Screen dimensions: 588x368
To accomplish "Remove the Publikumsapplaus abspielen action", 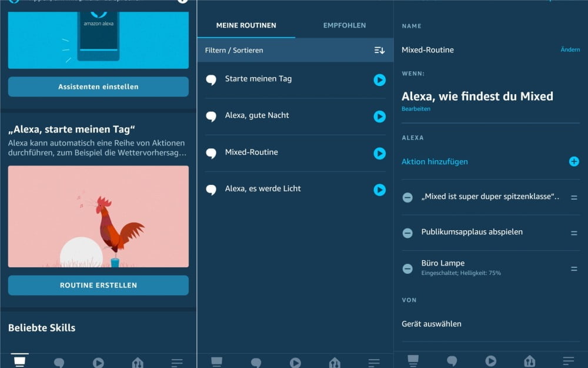I will tap(407, 232).
